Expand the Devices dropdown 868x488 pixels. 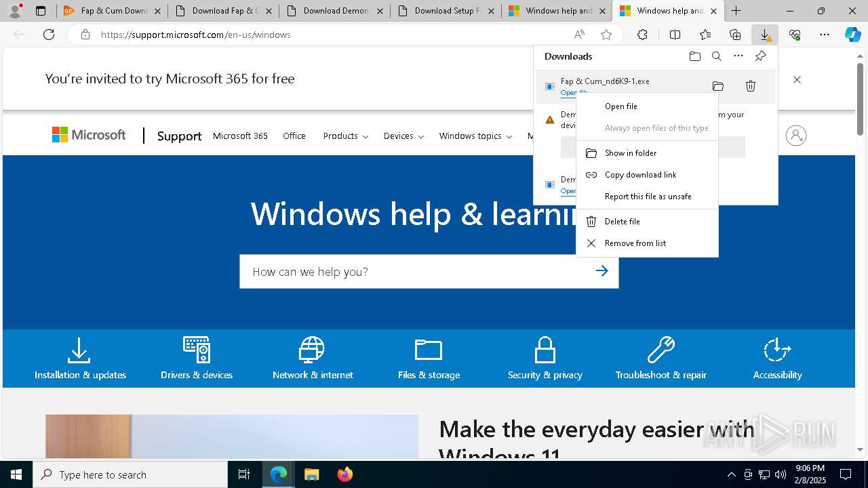point(403,136)
